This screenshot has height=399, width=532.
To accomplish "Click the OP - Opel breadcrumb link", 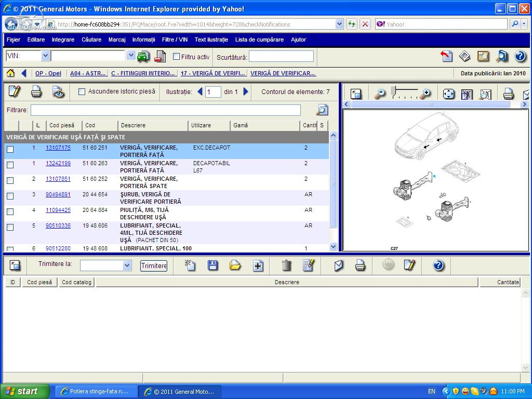I will [x=48, y=73].
